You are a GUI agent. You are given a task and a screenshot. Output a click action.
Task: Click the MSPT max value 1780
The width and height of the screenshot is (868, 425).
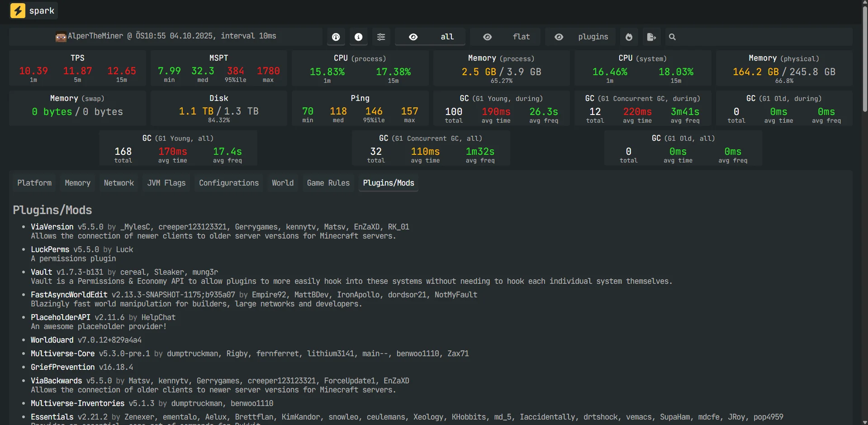point(268,71)
